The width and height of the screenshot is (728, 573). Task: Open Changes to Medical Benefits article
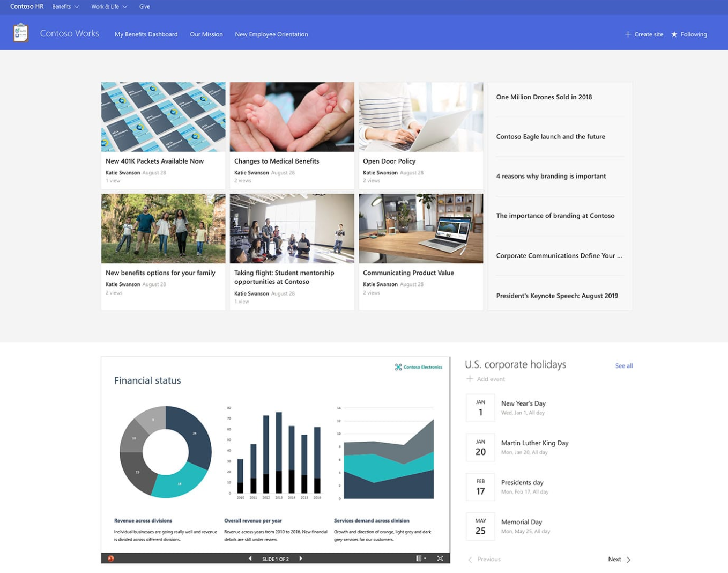coord(277,161)
